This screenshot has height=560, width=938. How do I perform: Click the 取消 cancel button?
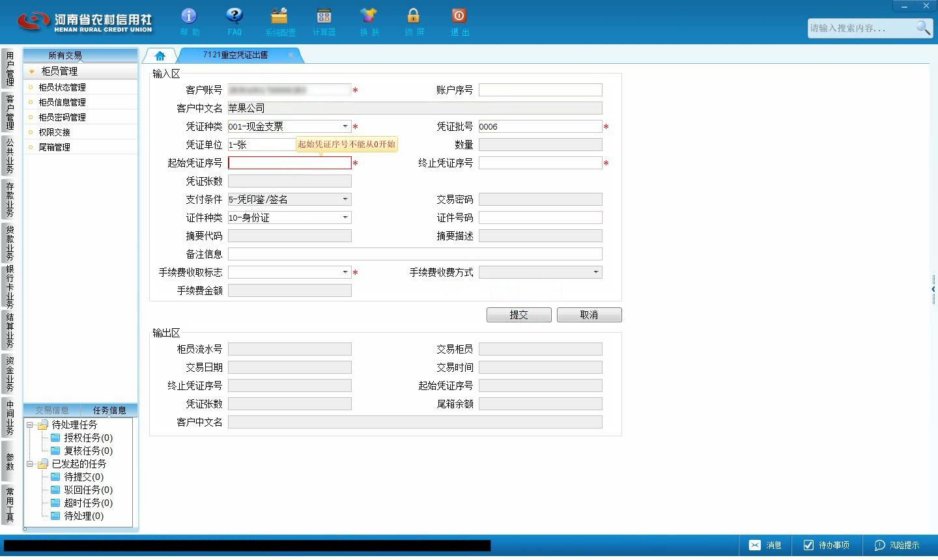590,315
